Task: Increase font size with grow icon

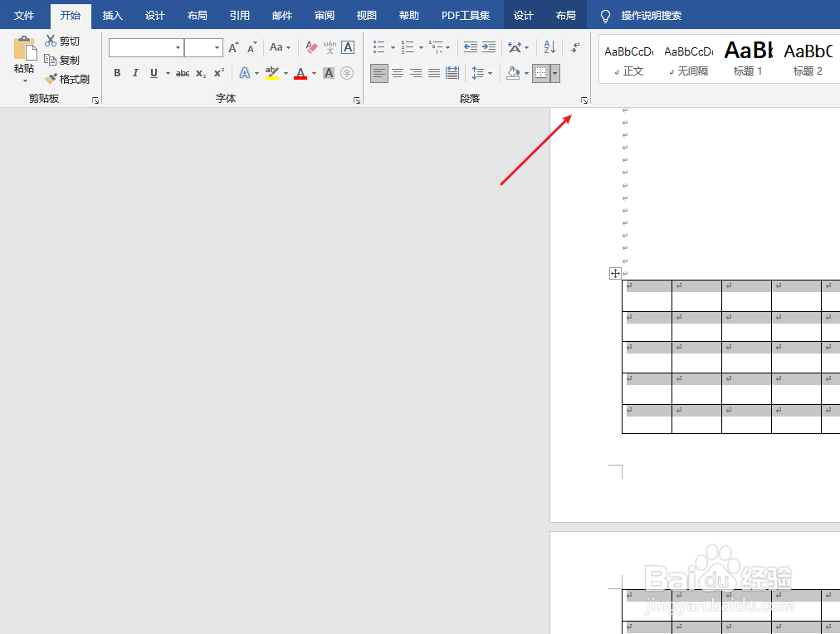Action: click(233, 47)
